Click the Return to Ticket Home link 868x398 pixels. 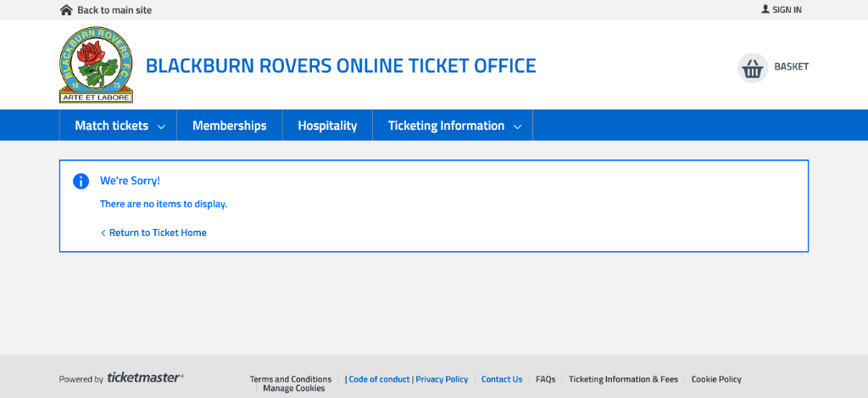158,233
